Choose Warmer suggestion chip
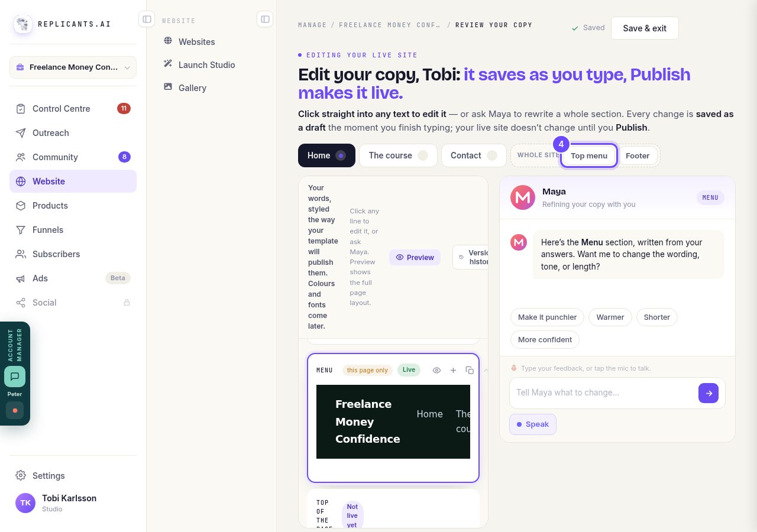This screenshot has height=532, width=757. click(x=610, y=317)
